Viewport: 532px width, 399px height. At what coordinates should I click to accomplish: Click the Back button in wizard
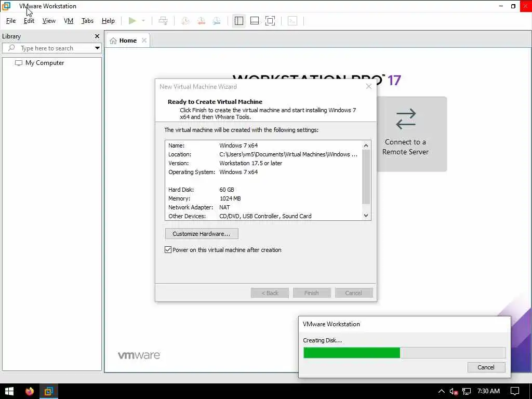pos(270,293)
